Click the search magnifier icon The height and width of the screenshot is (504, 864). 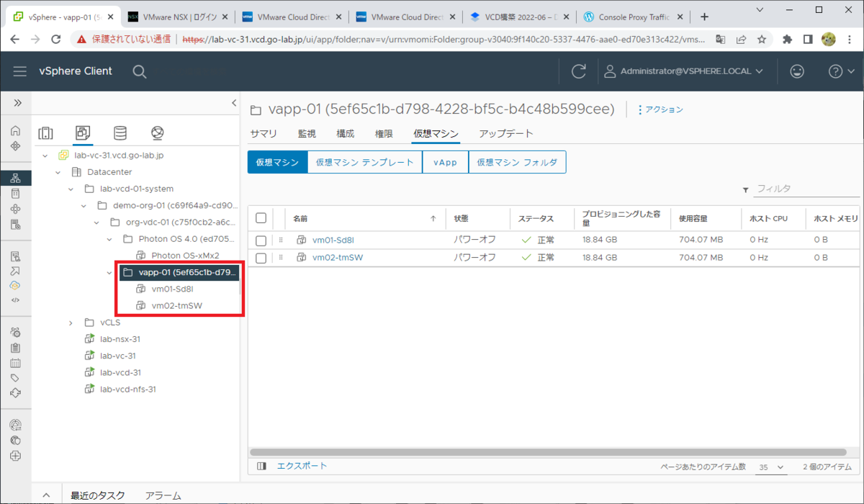point(140,71)
